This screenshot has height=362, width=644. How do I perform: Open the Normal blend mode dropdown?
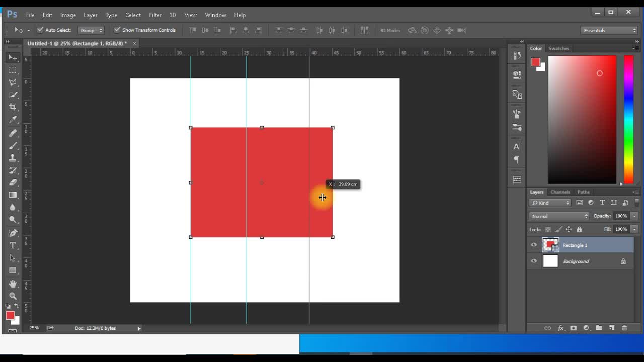[x=559, y=216]
